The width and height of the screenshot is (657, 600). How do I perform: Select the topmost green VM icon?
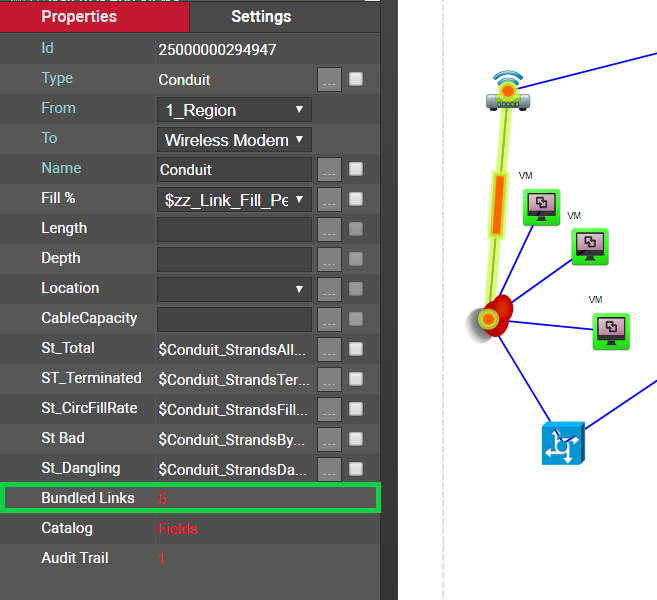[541, 206]
